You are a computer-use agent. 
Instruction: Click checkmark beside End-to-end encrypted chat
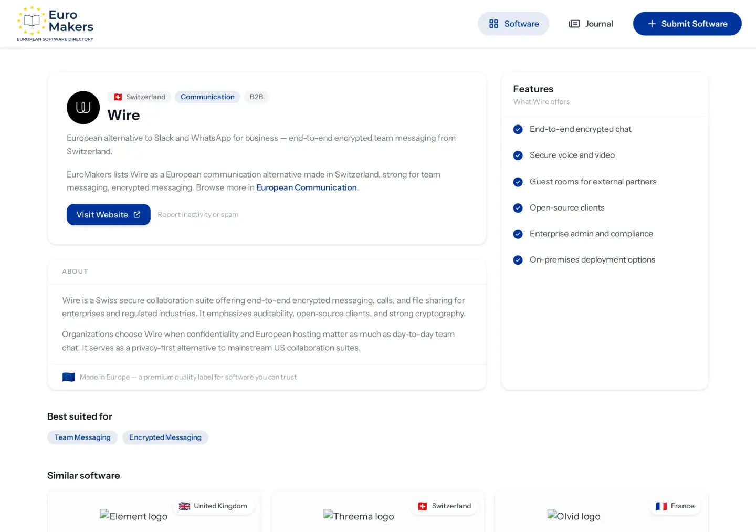518,129
